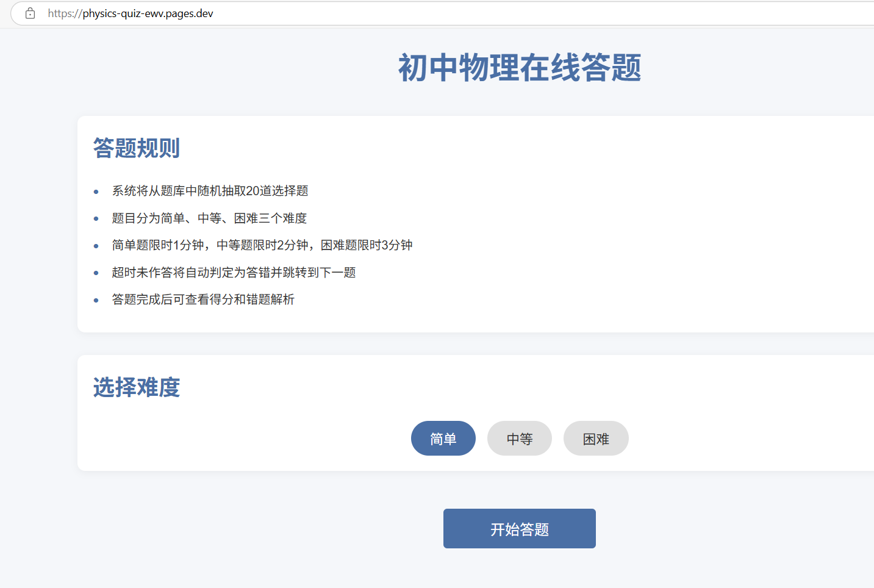Screen dimensions: 874x588
Task: Click the 选择难度 section heading
Action: pos(135,387)
